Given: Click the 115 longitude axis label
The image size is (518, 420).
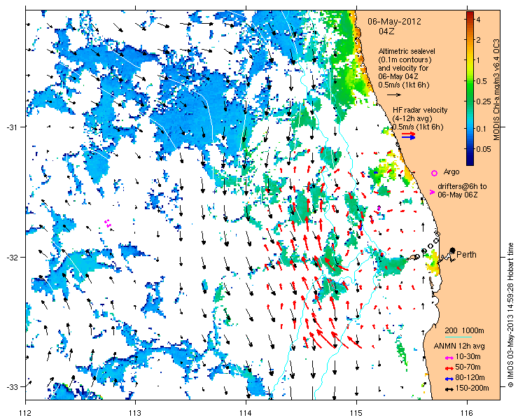Looking at the screenshot, I should click(356, 413).
